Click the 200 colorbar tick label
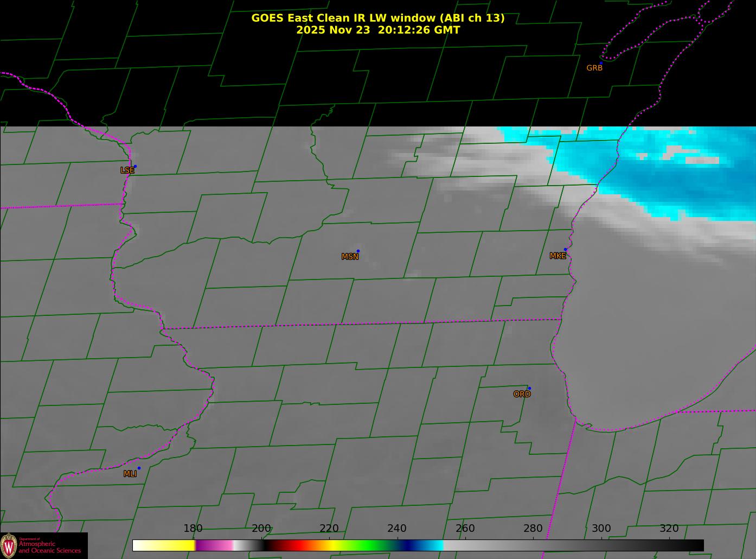 click(x=261, y=529)
